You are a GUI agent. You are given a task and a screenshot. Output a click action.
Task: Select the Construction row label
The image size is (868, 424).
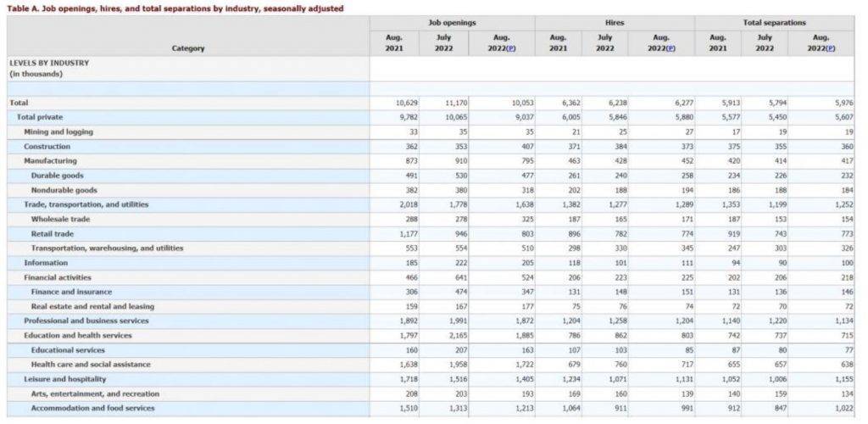coord(47,146)
